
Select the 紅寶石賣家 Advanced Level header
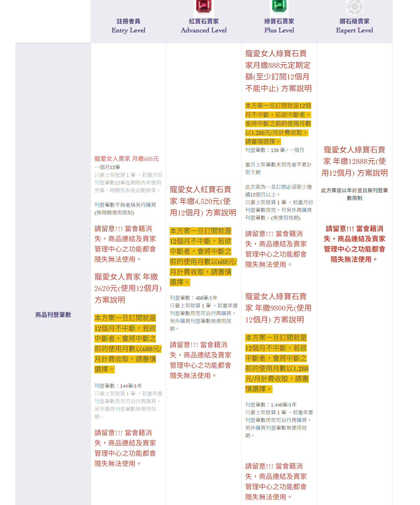[204, 26]
